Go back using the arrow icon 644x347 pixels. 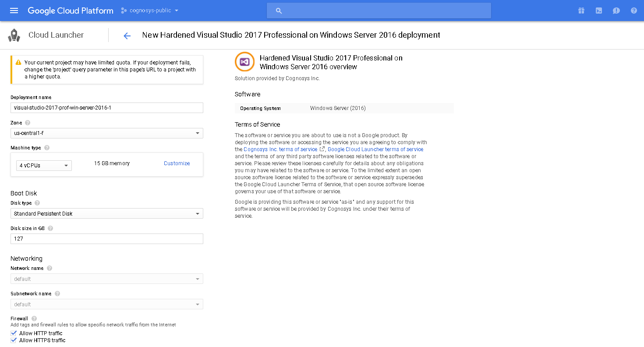(127, 35)
